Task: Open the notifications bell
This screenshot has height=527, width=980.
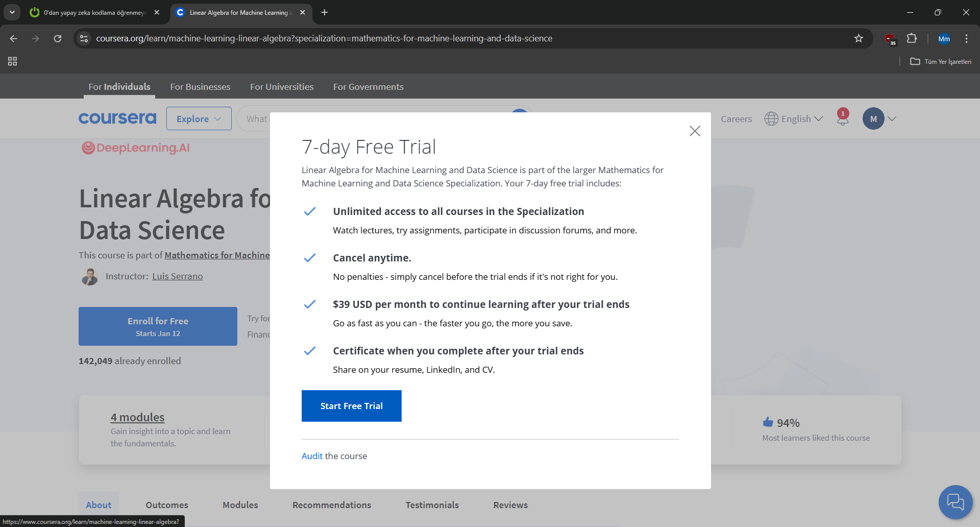Action: click(843, 117)
